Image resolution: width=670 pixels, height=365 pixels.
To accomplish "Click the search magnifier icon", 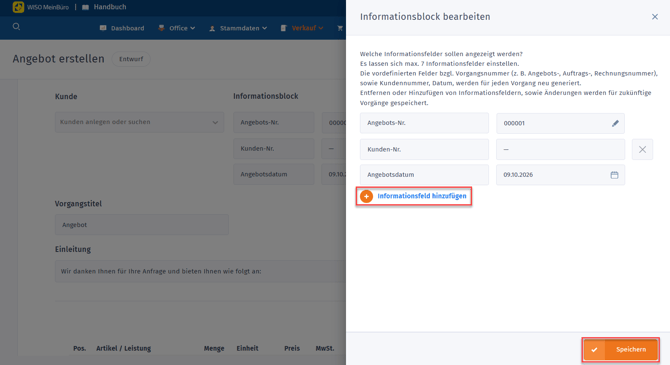I will click(x=16, y=26).
